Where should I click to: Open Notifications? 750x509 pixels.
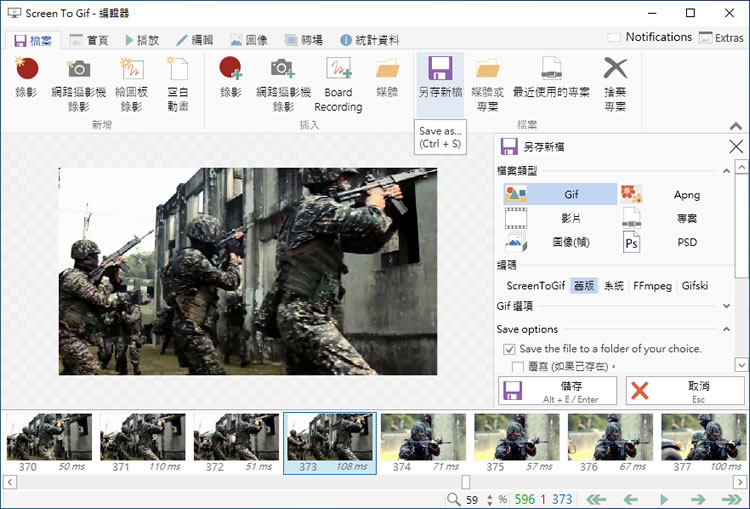[650, 37]
